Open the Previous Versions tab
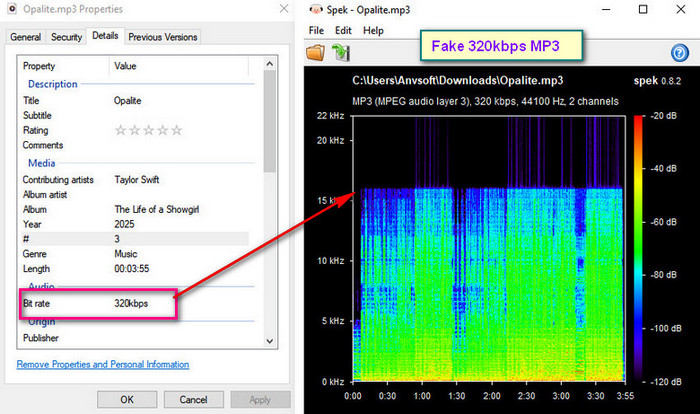Image resolution: width=700 pixels, height=414 pixels. click(162, 37)
